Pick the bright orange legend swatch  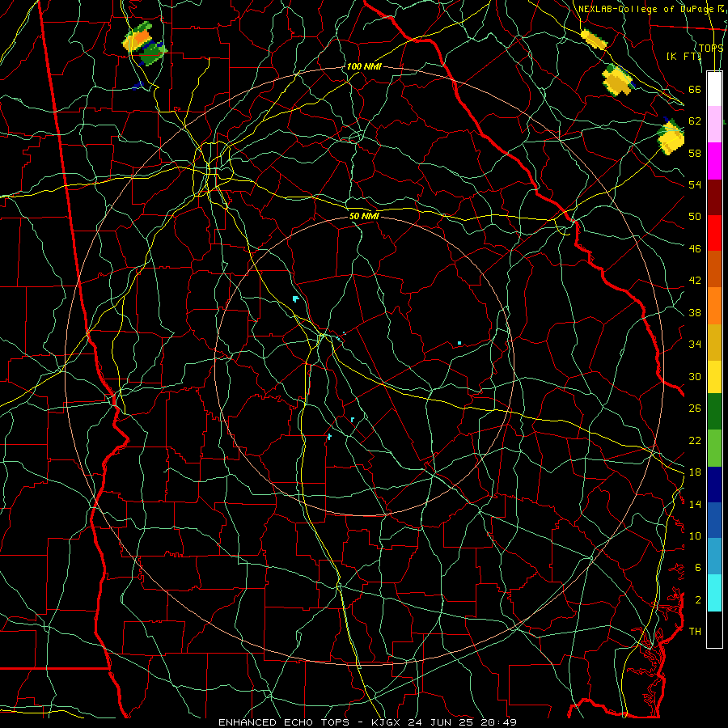[x=714, y=305]
